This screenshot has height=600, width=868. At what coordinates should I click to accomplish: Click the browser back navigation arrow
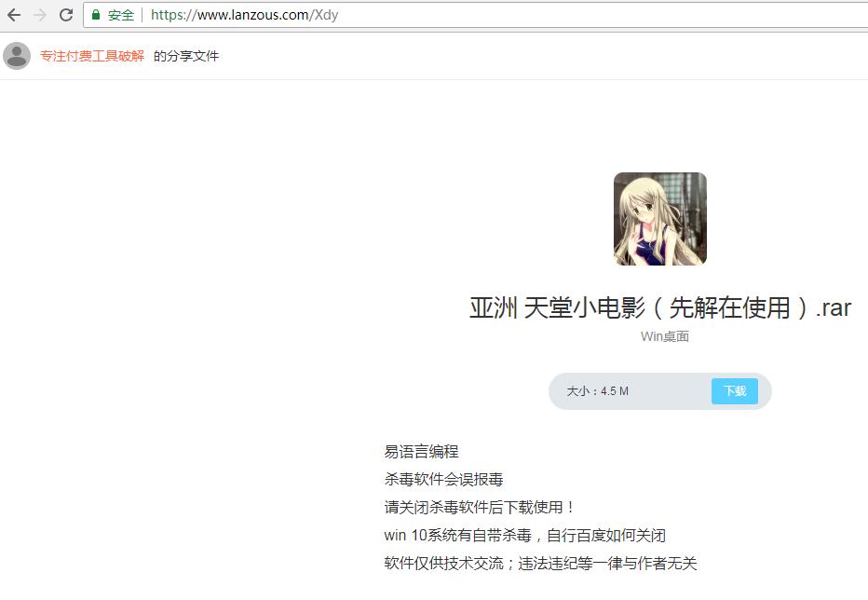point(13,14)
